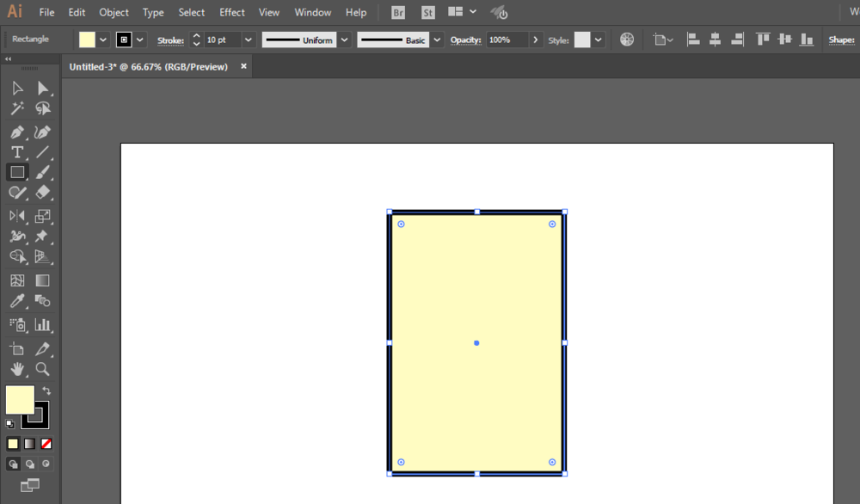
Task: Open graphic Style dropdown
Action: pos(599,40)
